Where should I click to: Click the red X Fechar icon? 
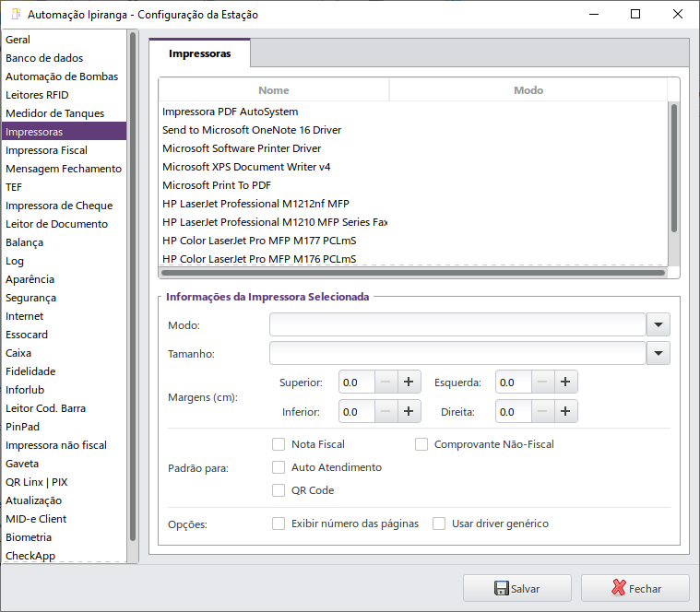point(619,588)
